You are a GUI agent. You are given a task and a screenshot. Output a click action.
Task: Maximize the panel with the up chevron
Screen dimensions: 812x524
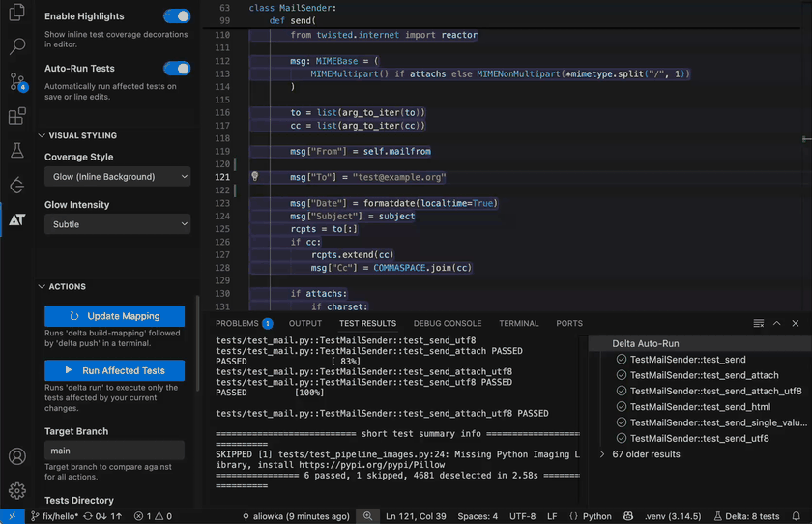tap(777, 323)
